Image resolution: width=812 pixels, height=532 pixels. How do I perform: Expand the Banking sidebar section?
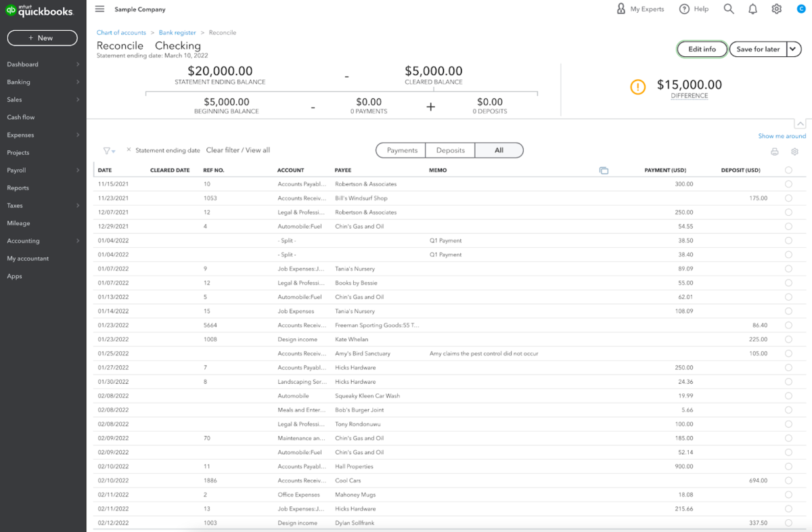point(43,82)
